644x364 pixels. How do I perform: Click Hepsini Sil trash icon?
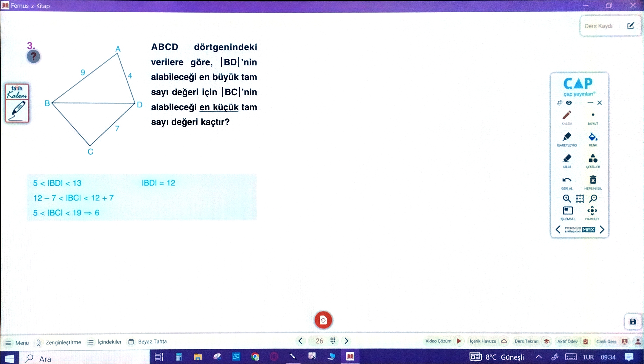(x=593, y=180)
